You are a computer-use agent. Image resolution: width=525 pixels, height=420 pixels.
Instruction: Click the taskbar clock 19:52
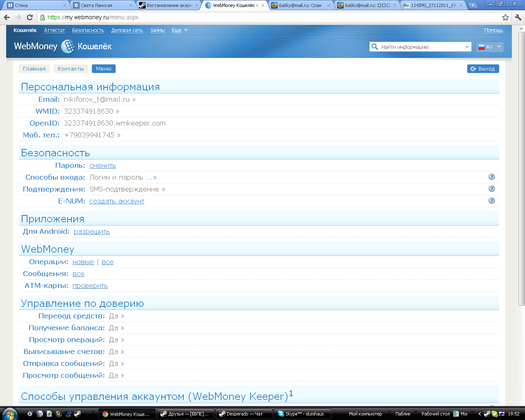514,414
